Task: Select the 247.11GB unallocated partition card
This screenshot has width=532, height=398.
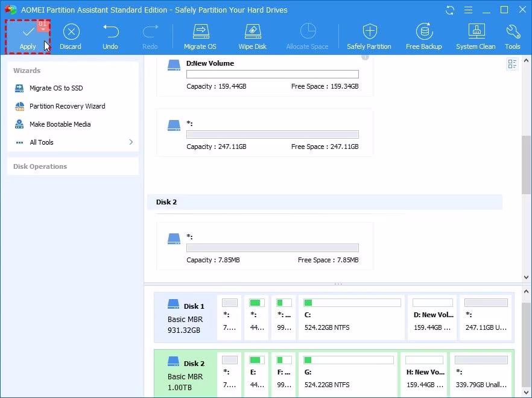Action: [x=264, y=132]
